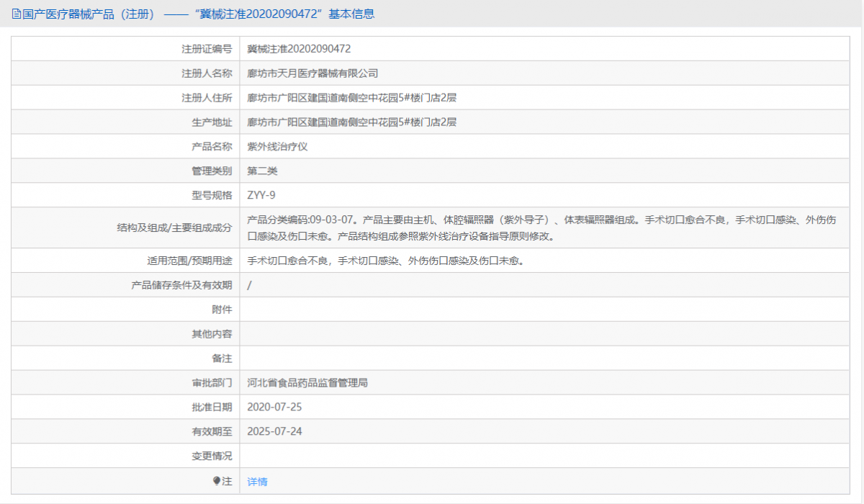
Task: Select the management category 第二类 cell
Action: tap(266, 171)
